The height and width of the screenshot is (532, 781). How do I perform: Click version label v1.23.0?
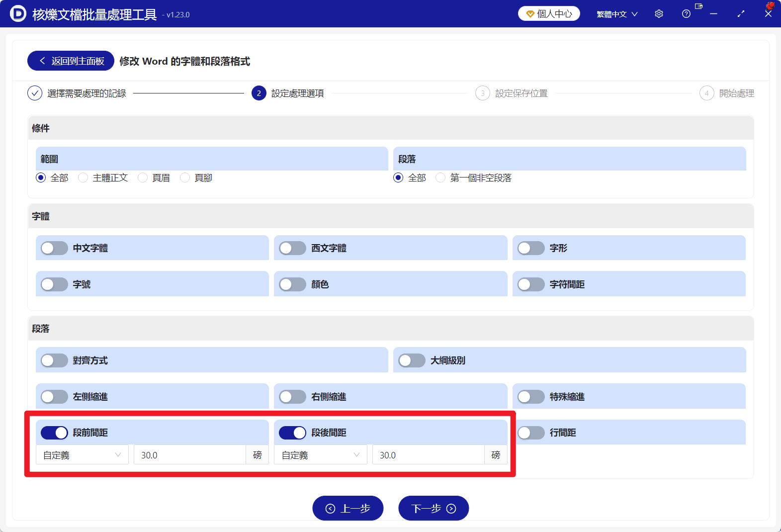click(x=178, y=15)
